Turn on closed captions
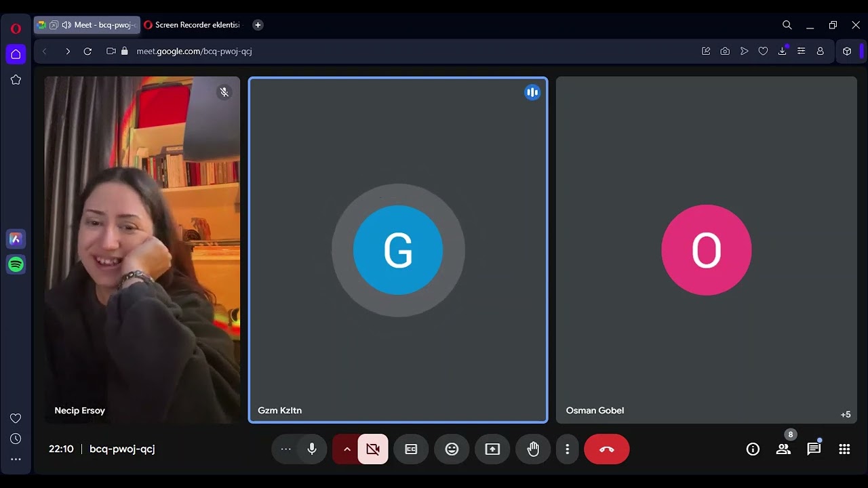 [x=411, y=449]
